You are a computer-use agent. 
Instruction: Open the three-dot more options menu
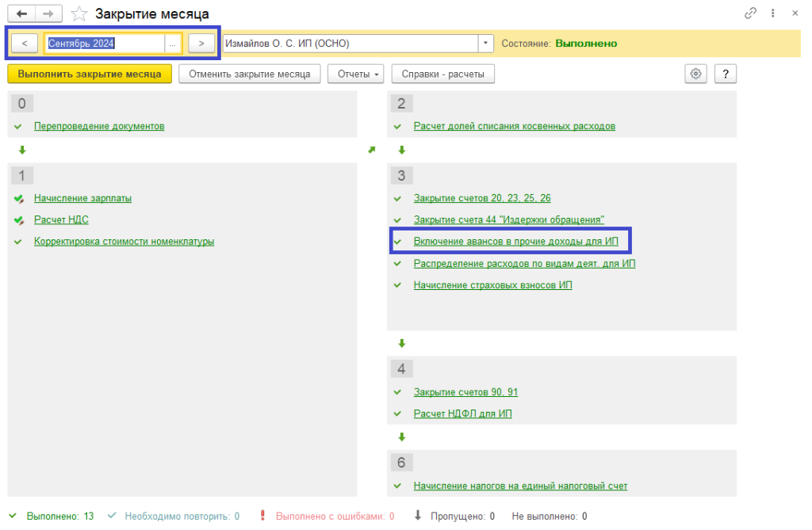coord(772,13)
